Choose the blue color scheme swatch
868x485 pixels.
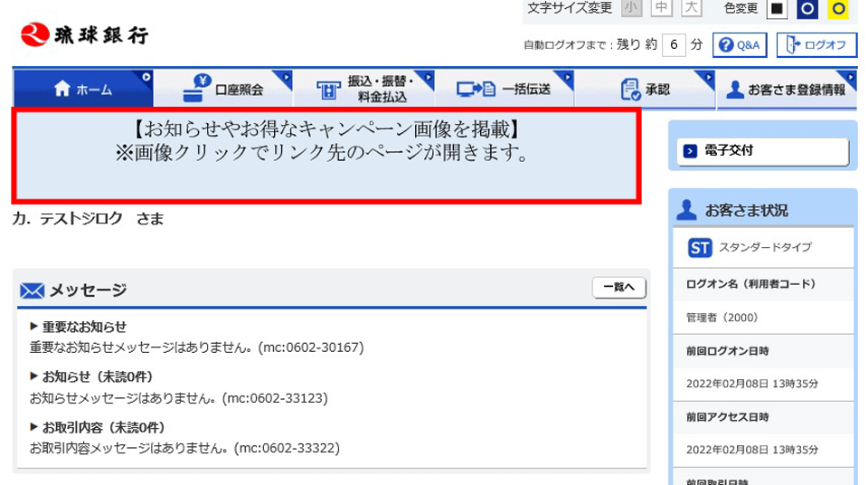[807, 9]
